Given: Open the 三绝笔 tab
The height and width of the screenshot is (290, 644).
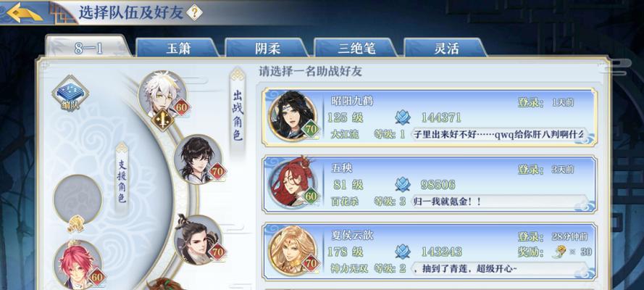Looking at the screenshot, I should coord(356,49).
